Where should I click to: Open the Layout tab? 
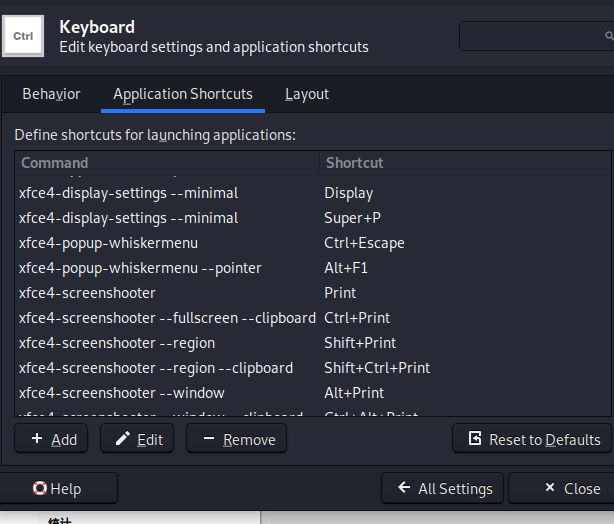tap(307, 94)
